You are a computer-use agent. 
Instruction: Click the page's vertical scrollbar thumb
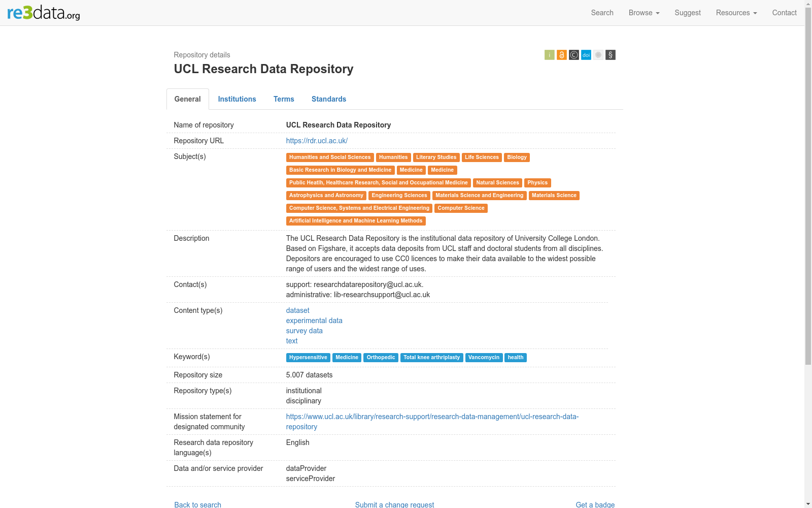(x=808, y=186)
